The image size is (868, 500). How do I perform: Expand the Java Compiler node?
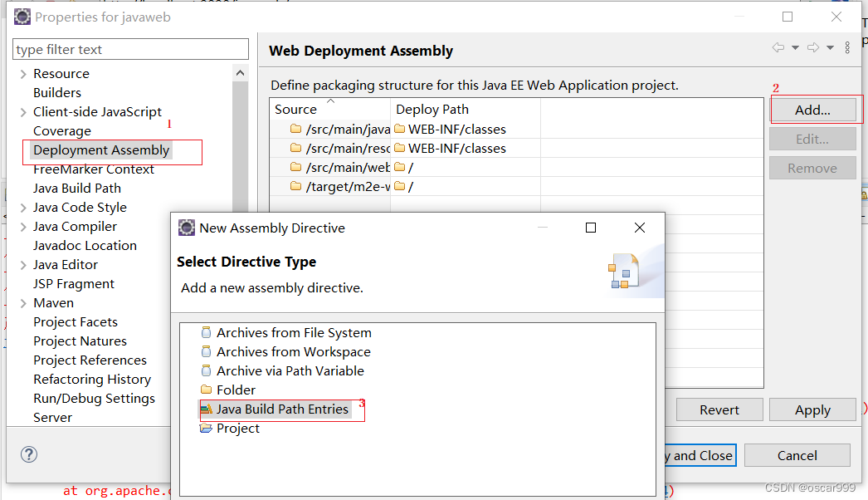point(23,227)
